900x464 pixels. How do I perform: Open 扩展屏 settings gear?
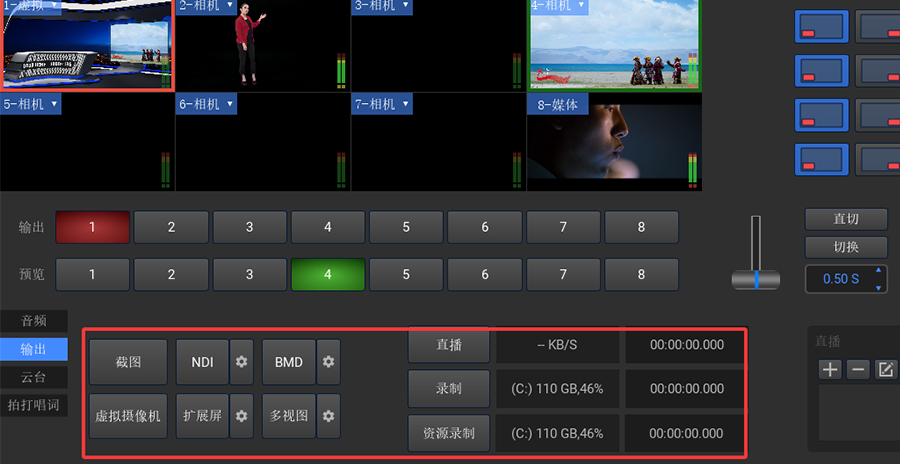pos(241,415)
